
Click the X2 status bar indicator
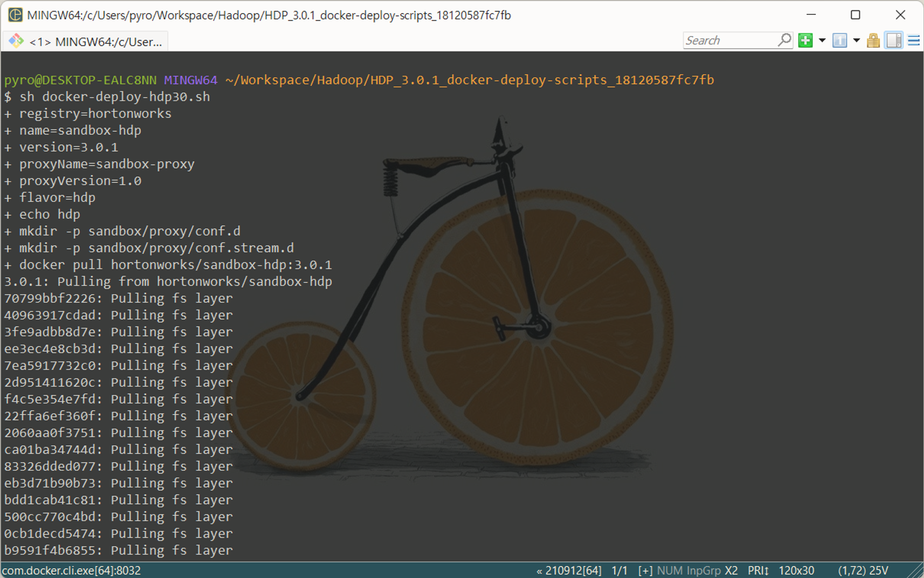731,571
